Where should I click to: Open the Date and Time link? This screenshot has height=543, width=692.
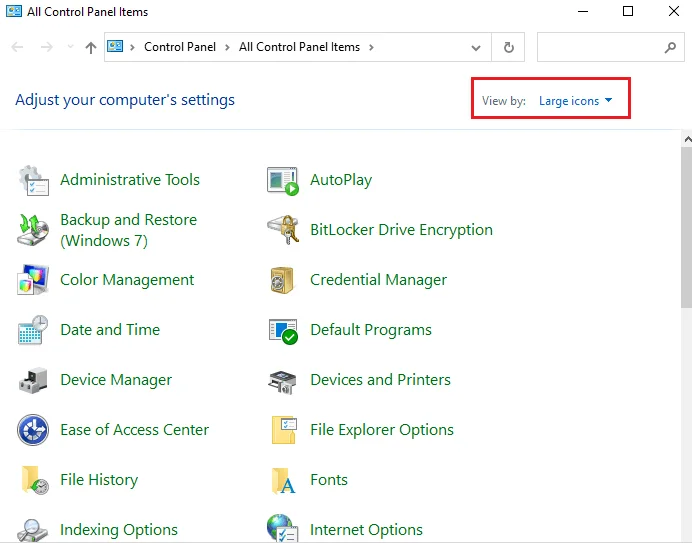pyautogui.click(x=110, y=330)
